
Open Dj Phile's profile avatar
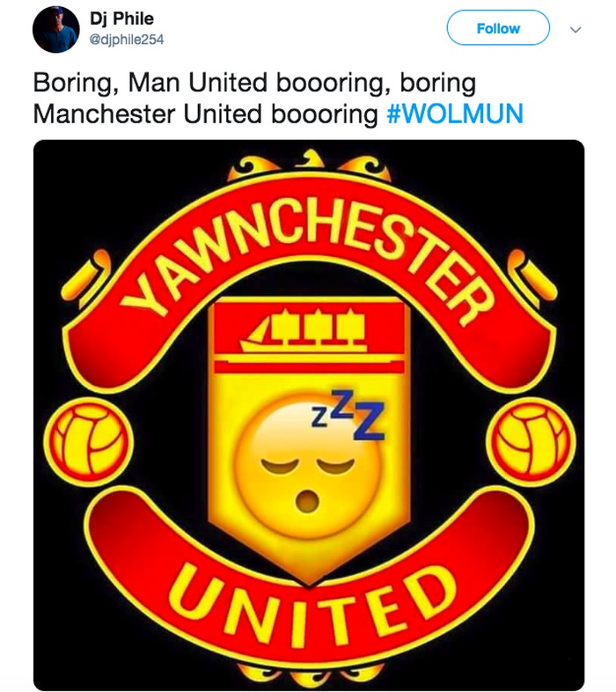click(56, 29)
